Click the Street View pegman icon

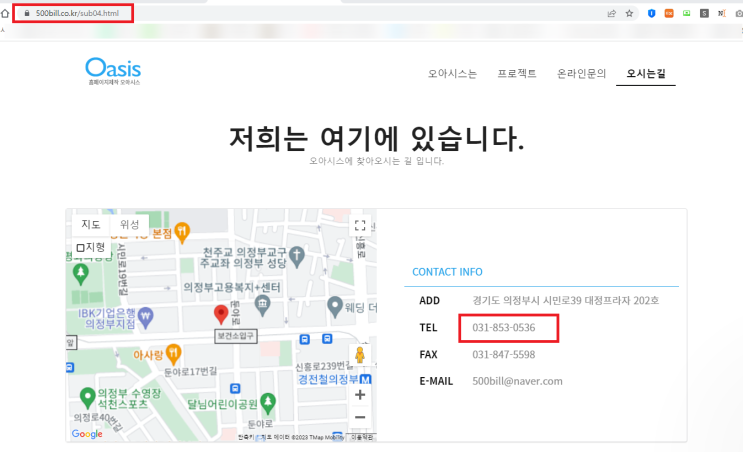(360, 355)
